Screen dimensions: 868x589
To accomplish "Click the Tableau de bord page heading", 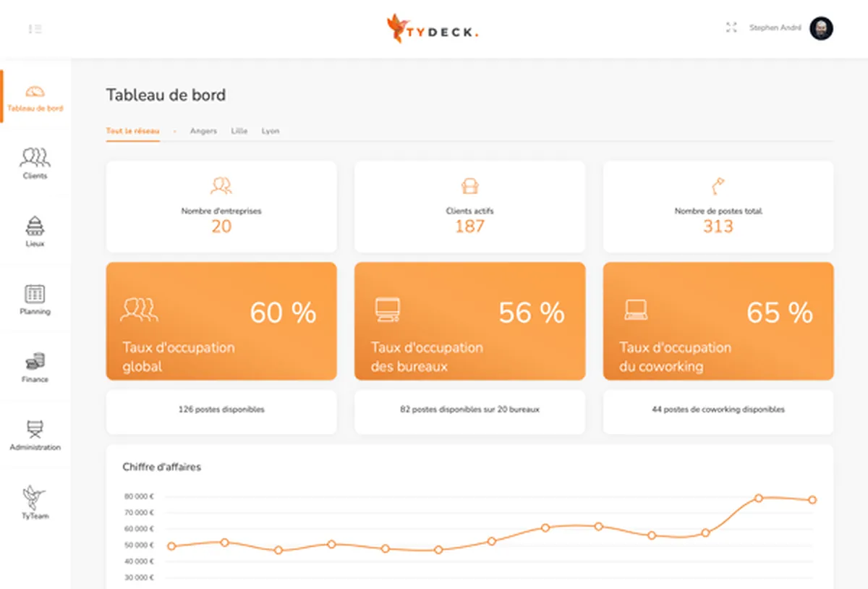I will click(166, 95).
